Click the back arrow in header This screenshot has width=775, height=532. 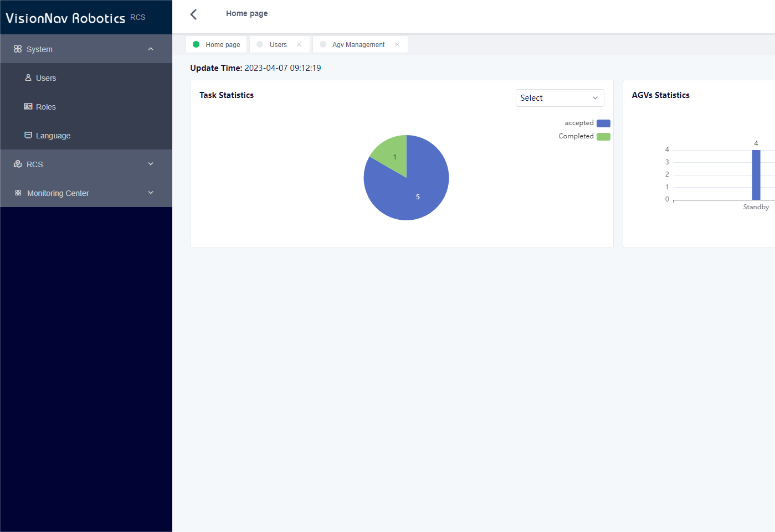[193, 14]
